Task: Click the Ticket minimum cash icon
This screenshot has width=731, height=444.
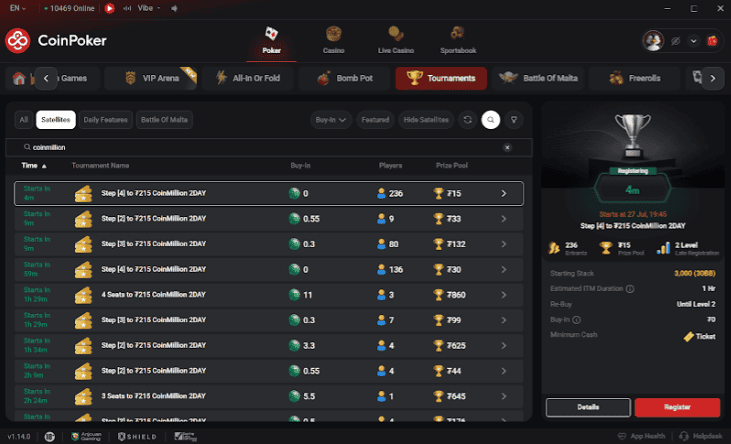Action: [x=689, y=336]
